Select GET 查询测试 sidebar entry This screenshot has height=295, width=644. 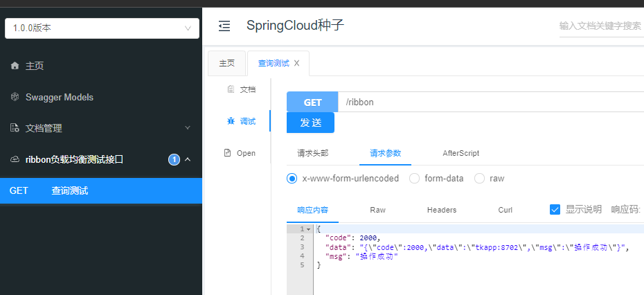click(x=101, y=190)
